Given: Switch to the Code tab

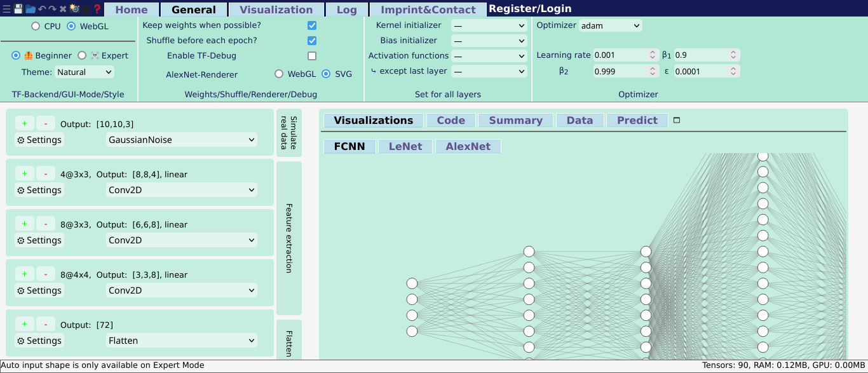Looking at the screenshot, I should point(451,120).
